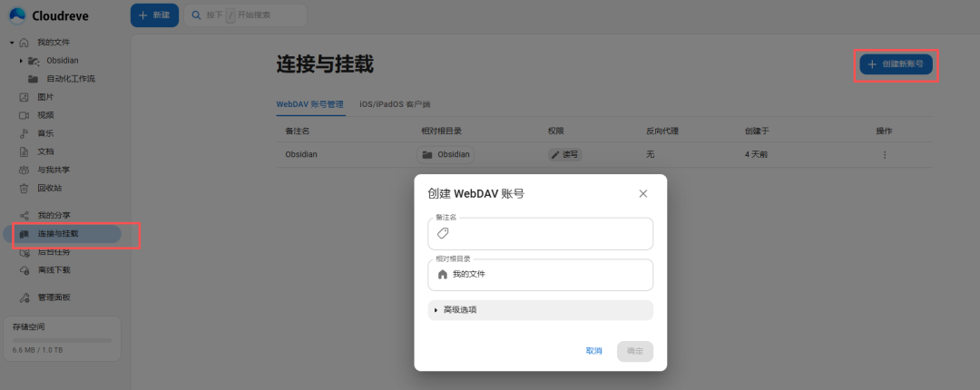Open the 文档 (Documents) category
This screenshot has height=390, width=980.
[x=45, y=151]
